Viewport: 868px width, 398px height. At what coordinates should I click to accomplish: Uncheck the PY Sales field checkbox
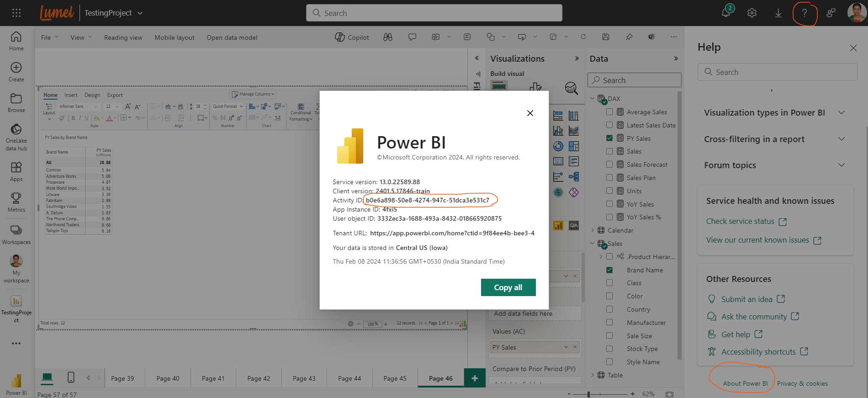click(x=609, y=138)
